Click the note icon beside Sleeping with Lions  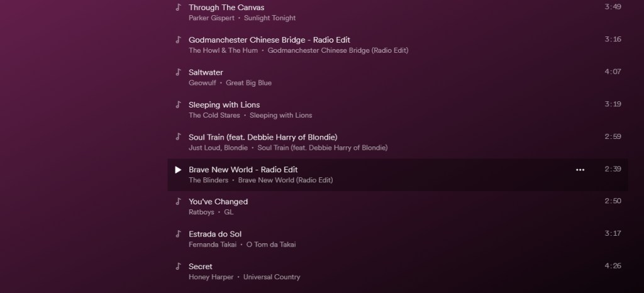click(178, 104)
